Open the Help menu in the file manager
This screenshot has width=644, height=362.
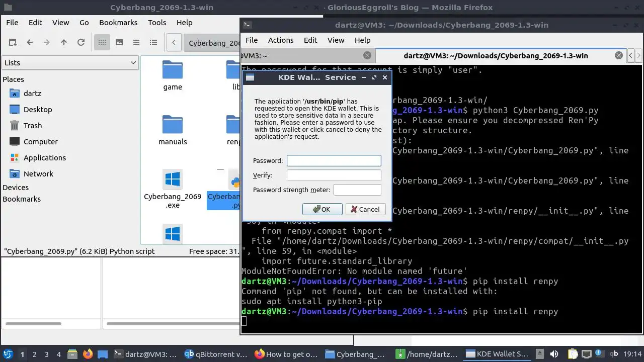(x=184, y=23)
